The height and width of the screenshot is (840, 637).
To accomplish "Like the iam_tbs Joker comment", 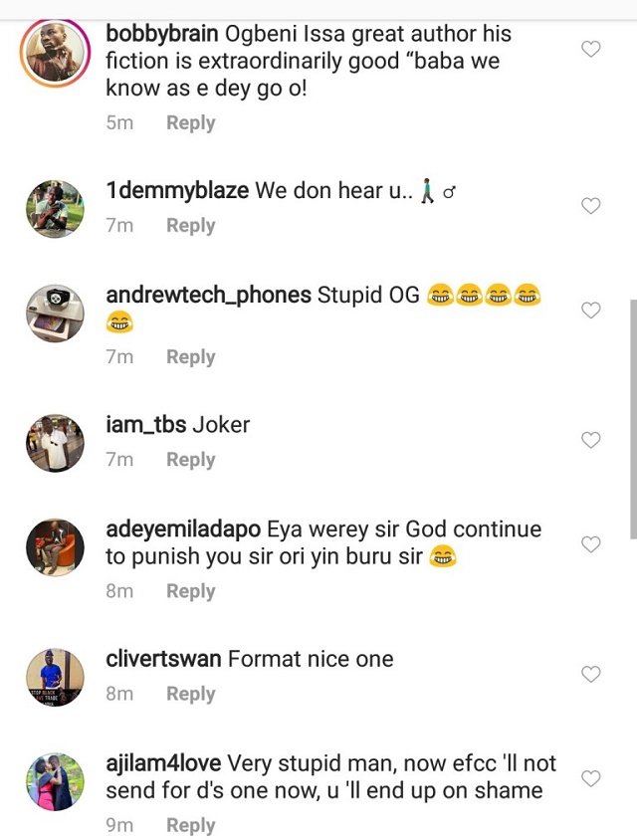I will pos(590,440).
